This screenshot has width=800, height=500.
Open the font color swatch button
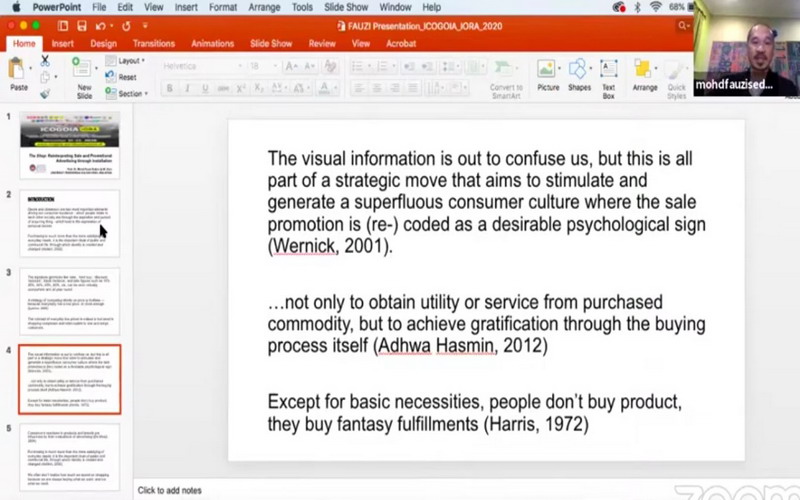[323, 88]
